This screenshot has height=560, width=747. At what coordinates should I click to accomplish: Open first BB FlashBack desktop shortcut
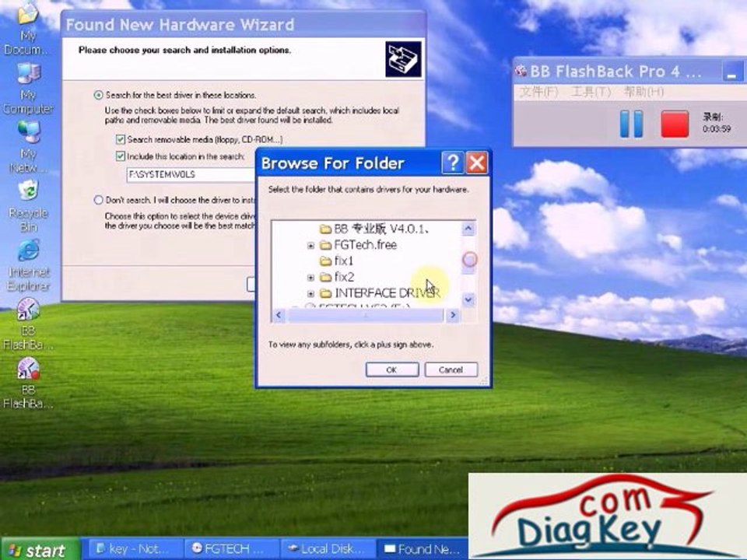(28, 324)
